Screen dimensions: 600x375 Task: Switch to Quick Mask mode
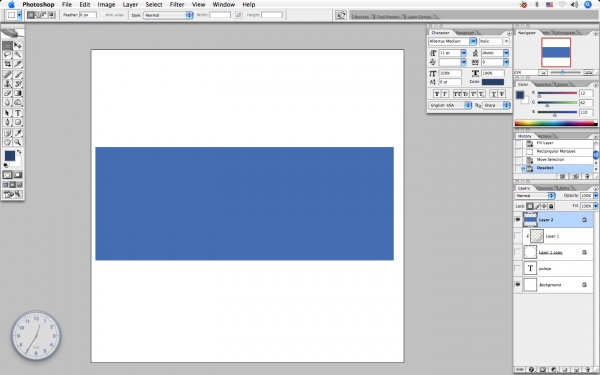(x=18, y=175)
